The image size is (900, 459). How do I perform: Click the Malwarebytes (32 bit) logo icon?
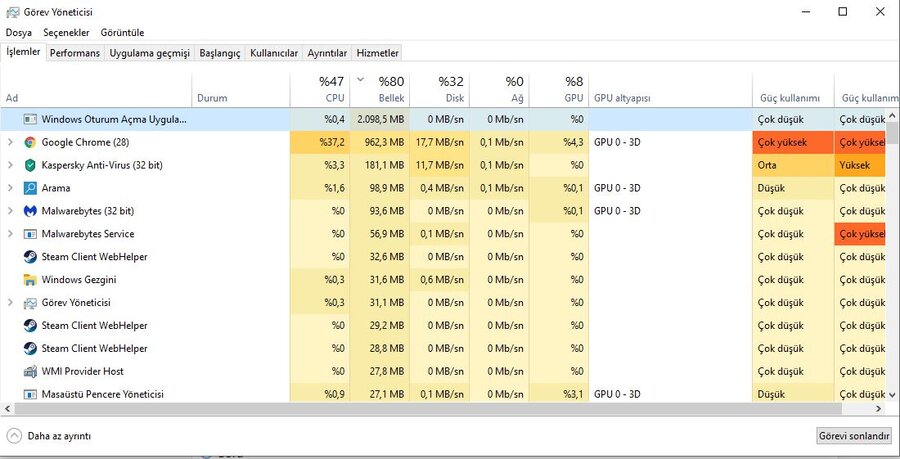click(30, 211)
